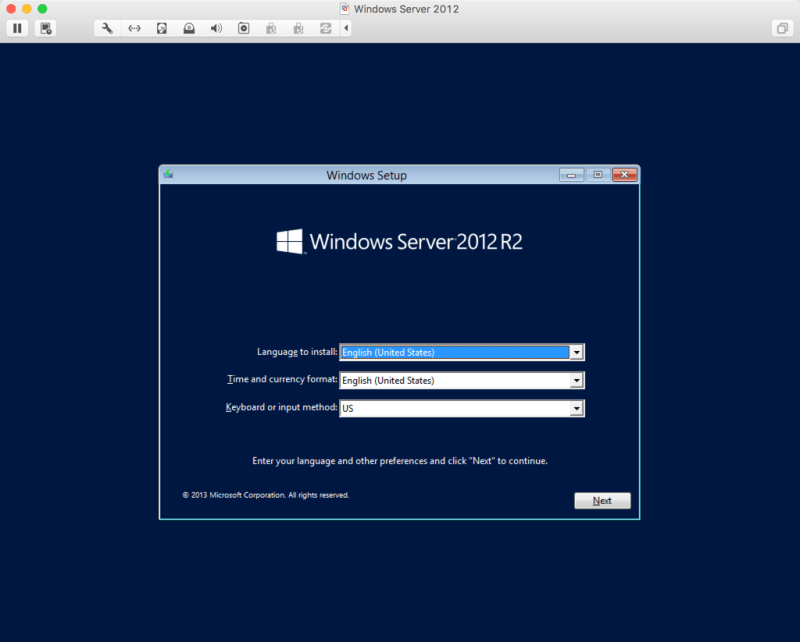The width and height of the screenshot is (800, 642).
Task: Click the Windows Server 2012 title document icon
Action: pos(345,8)
